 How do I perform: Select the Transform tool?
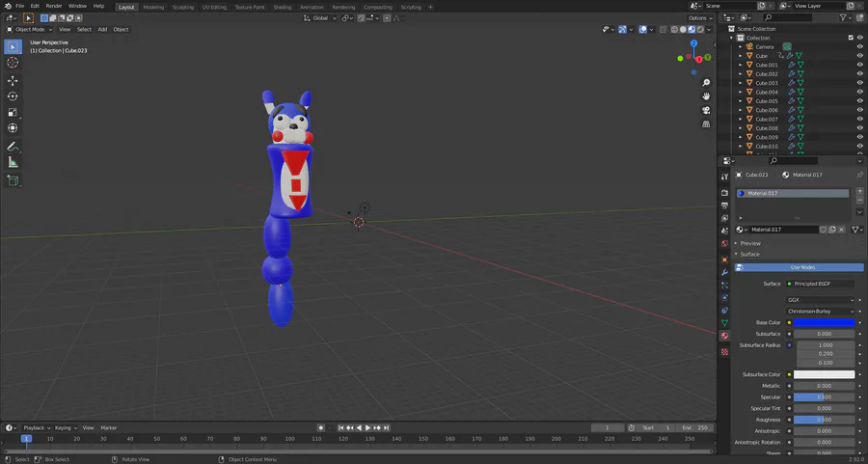pyautogui.click(x=13, y=128)
